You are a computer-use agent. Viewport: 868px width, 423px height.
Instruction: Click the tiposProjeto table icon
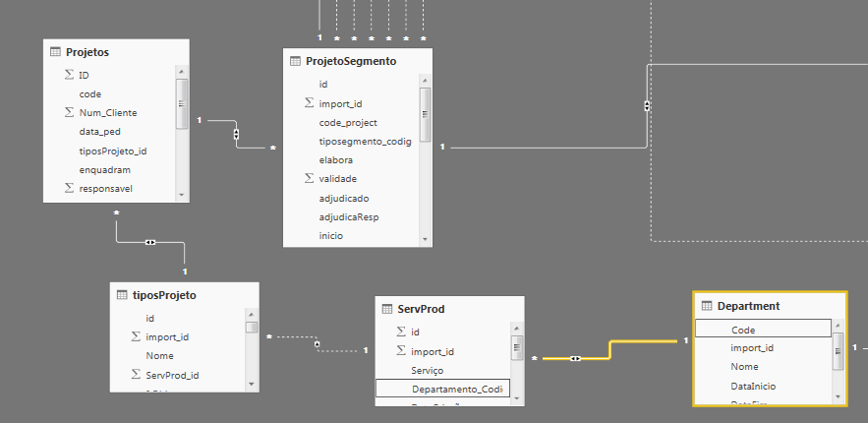[x=122, y=295]
